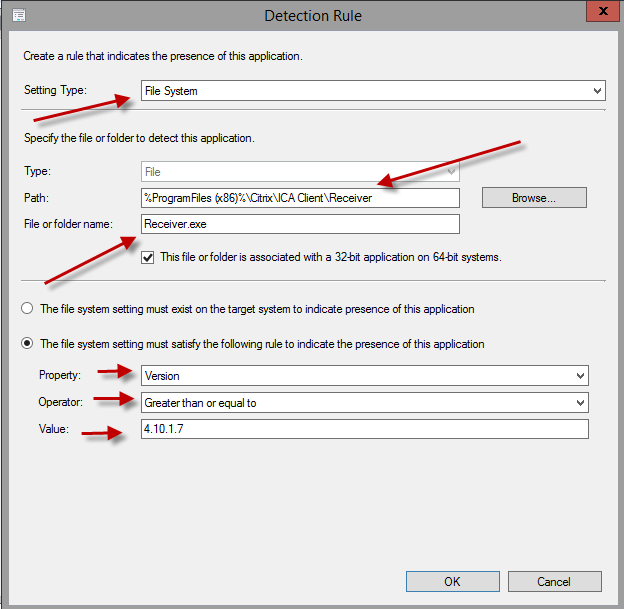The width and height of the screenshot is (624, 609).
Task: Open the Setting Type dropdown
Action: point(373,91)
